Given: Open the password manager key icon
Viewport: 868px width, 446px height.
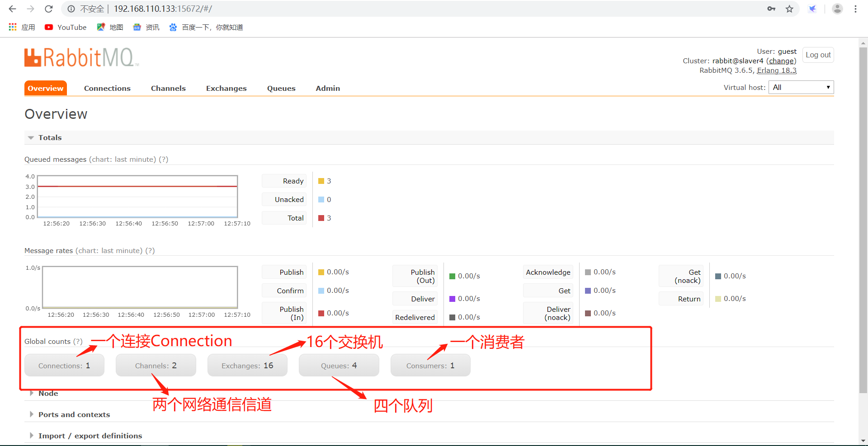Looking at the screenshot, I should 772,9.
